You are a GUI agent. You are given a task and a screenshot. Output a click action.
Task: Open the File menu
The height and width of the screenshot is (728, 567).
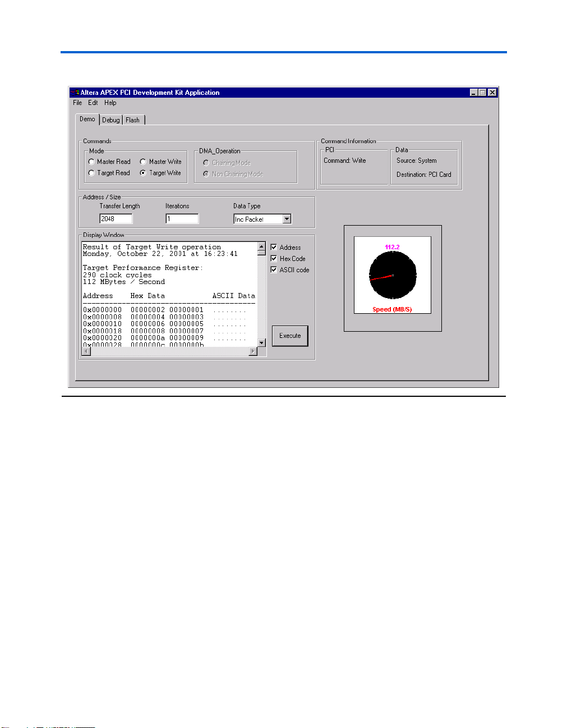(77, 103)
